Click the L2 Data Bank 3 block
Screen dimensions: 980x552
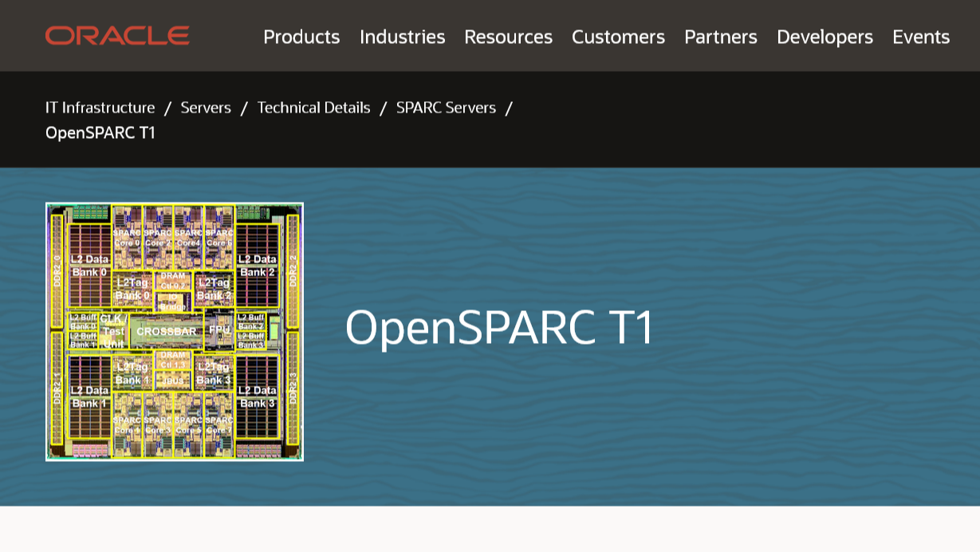[258, 397]
